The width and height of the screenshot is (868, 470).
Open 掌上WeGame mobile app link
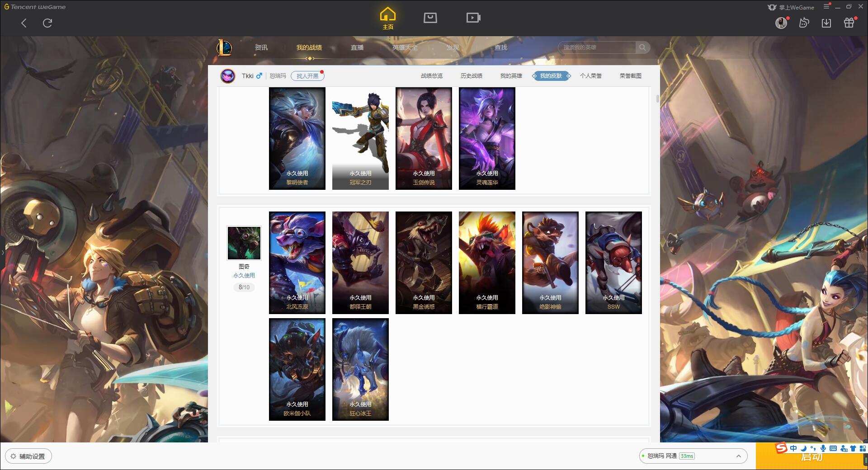point(791,7)
